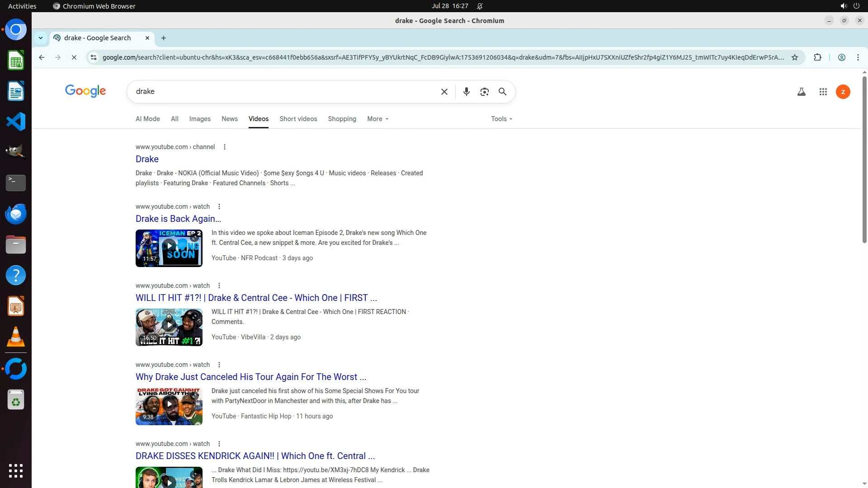Open 'Why Drake Just Canceled His Tour' result
Screen dimensions: 868x488
(x=250, y=377)
